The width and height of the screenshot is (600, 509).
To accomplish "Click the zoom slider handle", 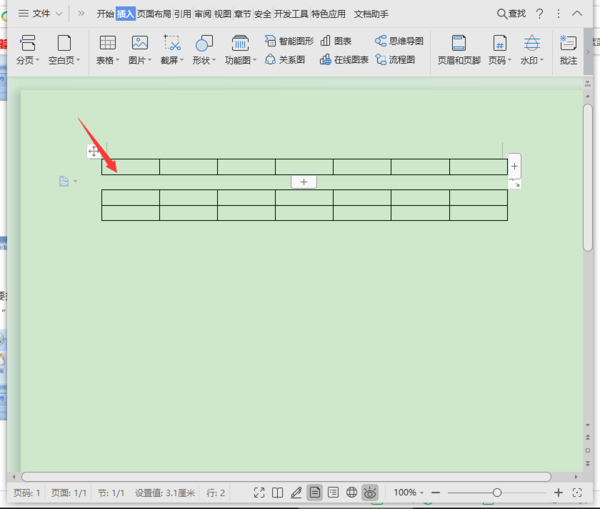I will (x=497, y=493).
